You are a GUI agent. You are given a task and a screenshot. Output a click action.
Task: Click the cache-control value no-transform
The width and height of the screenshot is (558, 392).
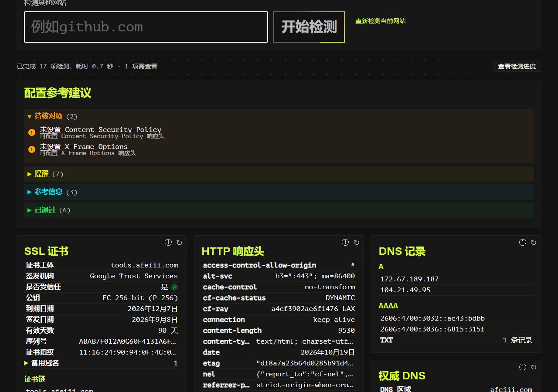point(330,287)
